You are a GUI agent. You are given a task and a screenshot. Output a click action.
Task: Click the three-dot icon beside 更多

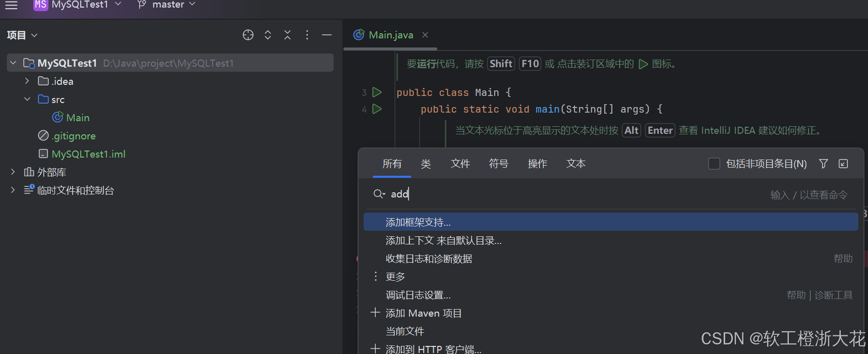tap(376, 276)
